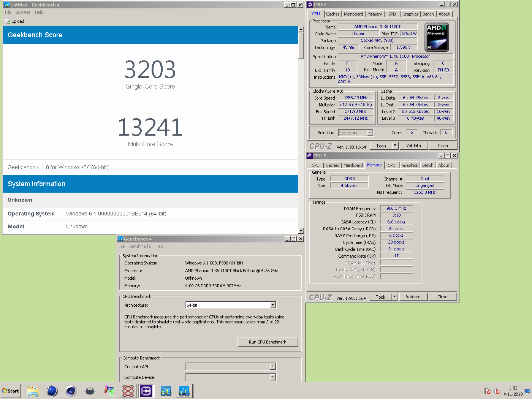Click scroll-up arrow in Geekbench results window
This screenshot has height=399, width=532.
point(301,29)
